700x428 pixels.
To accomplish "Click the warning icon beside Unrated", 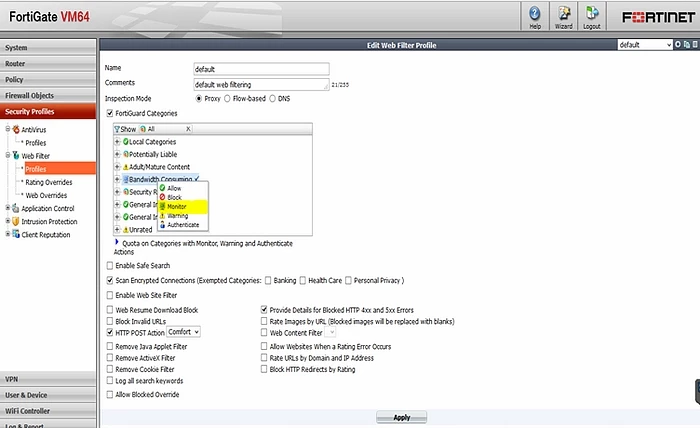I will pyautogui.click(x=126, y=229).
